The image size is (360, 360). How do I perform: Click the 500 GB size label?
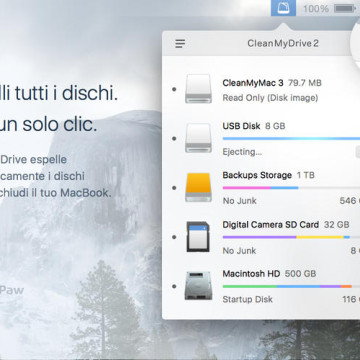pos(300,274)
